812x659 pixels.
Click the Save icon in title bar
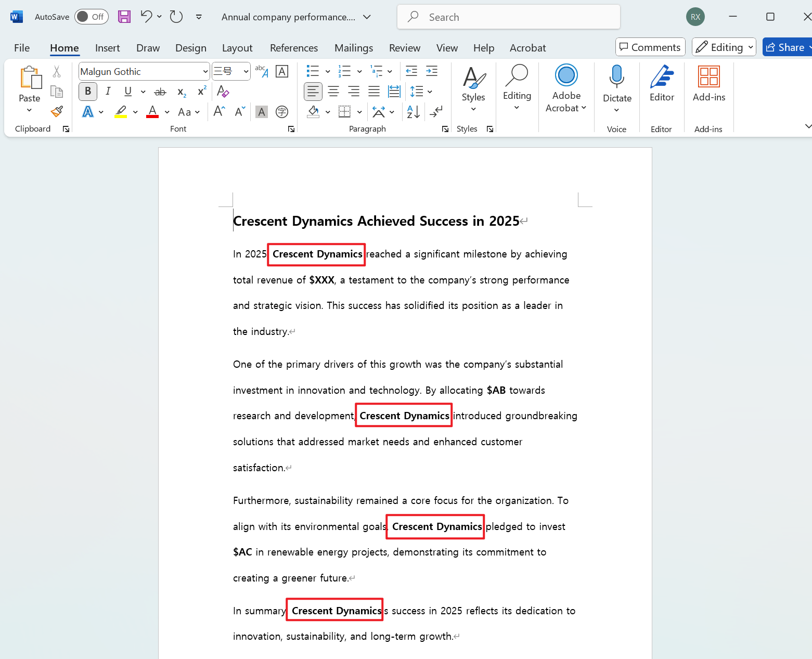pos(124,17)
